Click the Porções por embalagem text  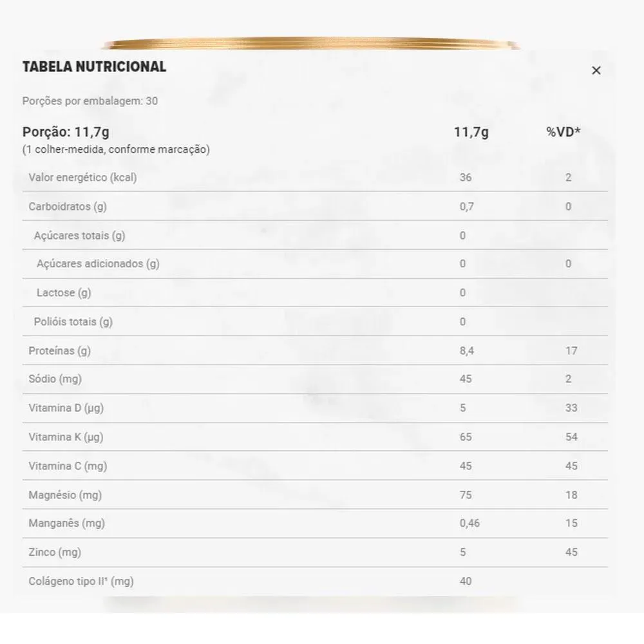click(90, 101)
